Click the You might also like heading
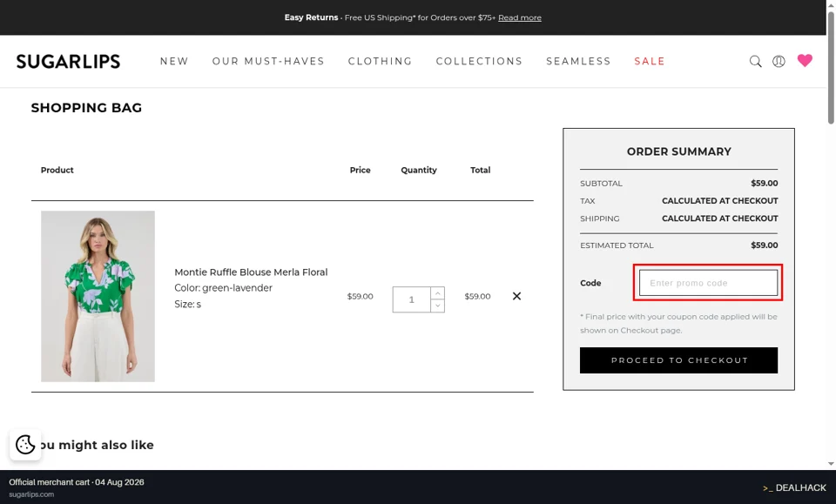 [x=96, y=445]
